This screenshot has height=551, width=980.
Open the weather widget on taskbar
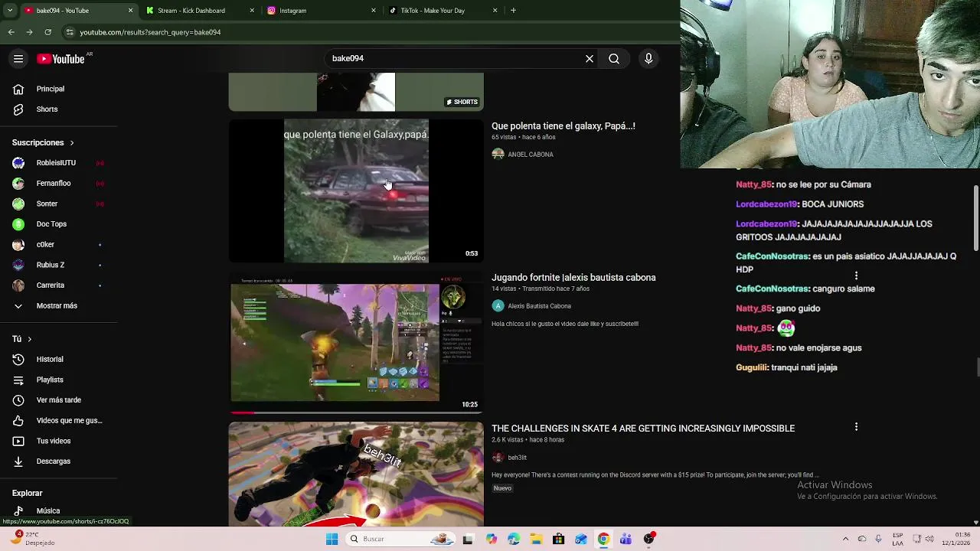32,539
